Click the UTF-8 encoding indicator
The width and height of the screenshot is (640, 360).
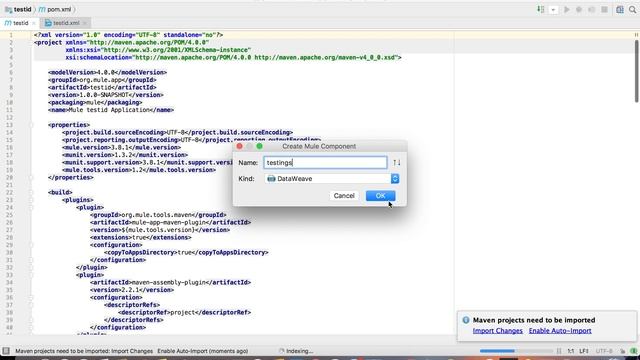click(x=604, y=351)
